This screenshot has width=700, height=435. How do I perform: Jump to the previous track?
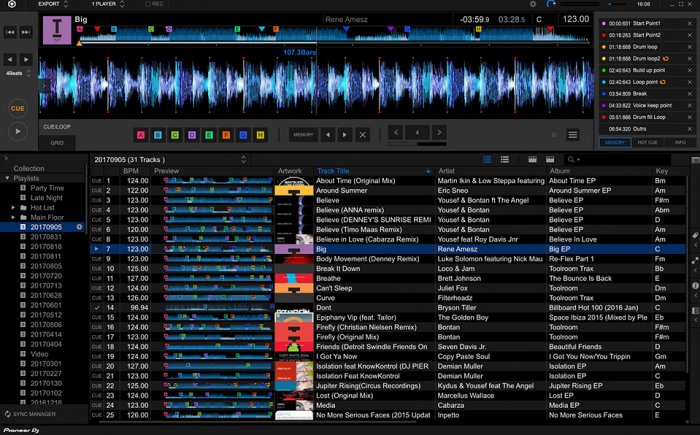click(x=11, y=32)
